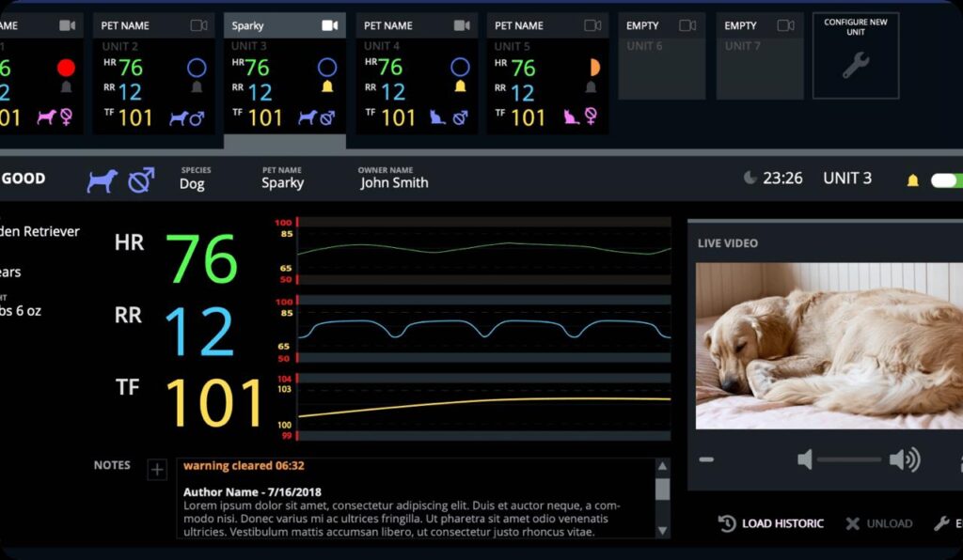Toggle the alarm switch next to Unit 3

946,179
